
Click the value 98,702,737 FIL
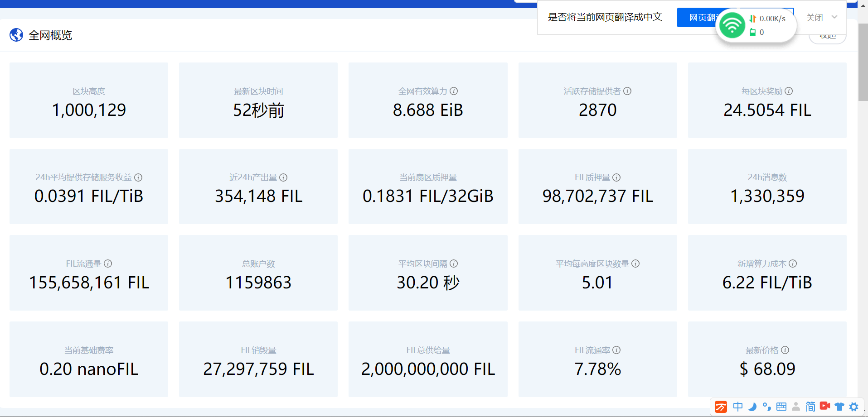pyautogui.click(x=597, y=196)
